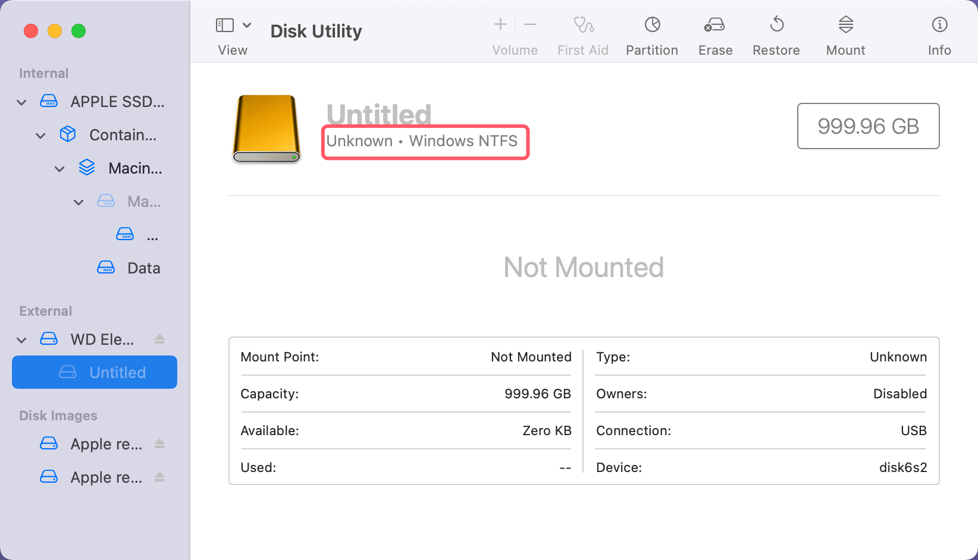Collapse the Macintosh HD container chevron
This screenshot has width=978, height=560.
point(59,168)
